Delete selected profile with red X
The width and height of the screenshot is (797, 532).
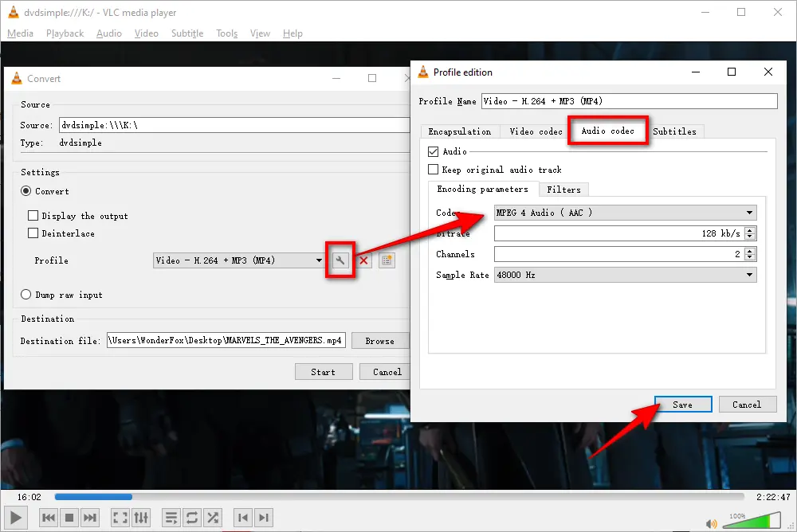pos(364,260)
